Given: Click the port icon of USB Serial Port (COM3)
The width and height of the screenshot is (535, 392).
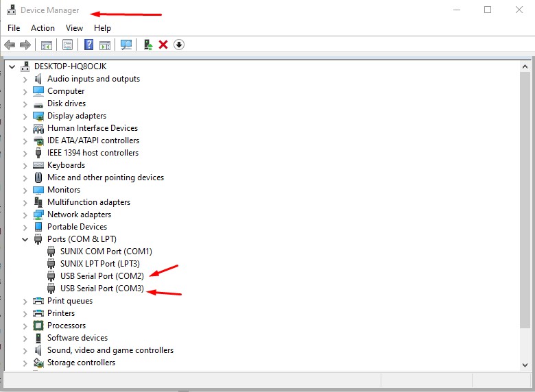Looking at the screenshot, I should (51, 289).
